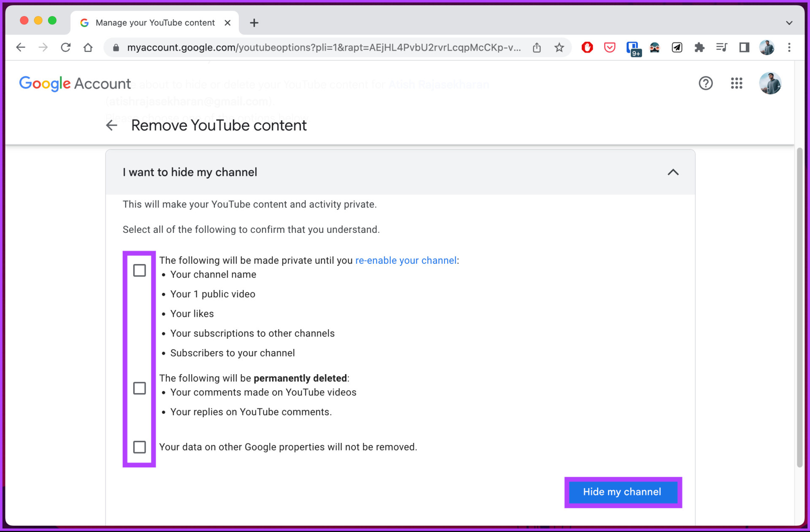The height and width of the screenshot is (532, 810).
Task: Go back in browser history
Action: click(20, 47)
